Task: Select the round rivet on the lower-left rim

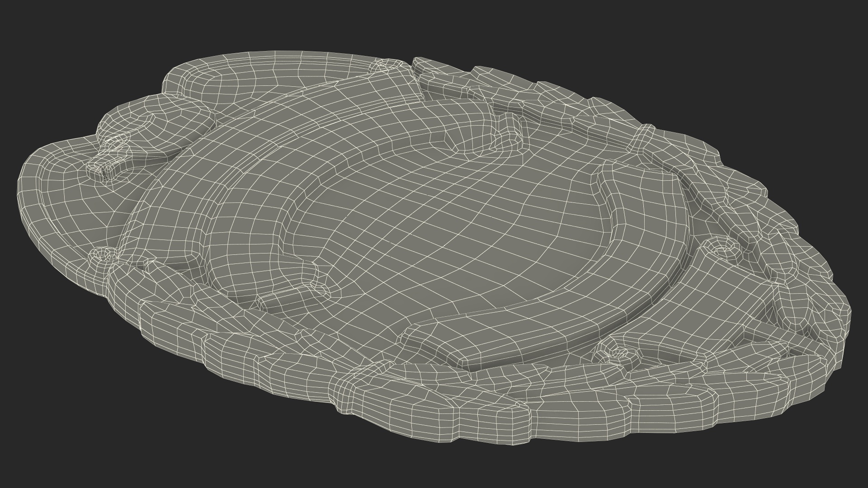Action: 104,254
